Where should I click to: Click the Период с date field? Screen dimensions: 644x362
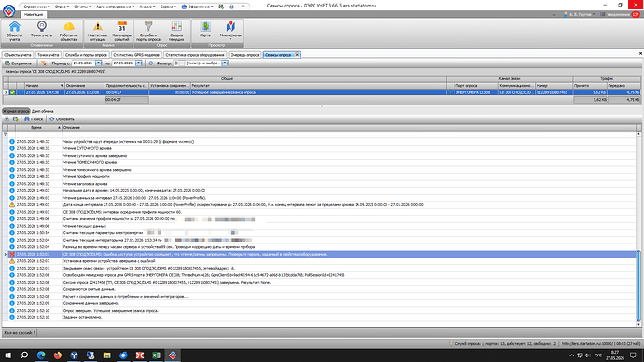tap(83, 63)
